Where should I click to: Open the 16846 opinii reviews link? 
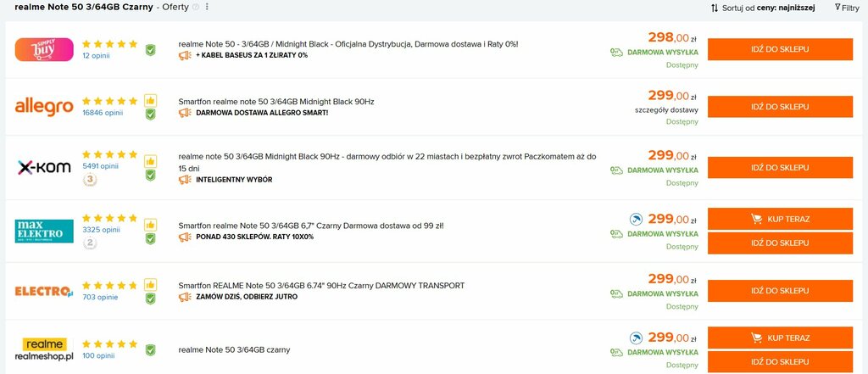pyautogui.click(x=103, y=113)
